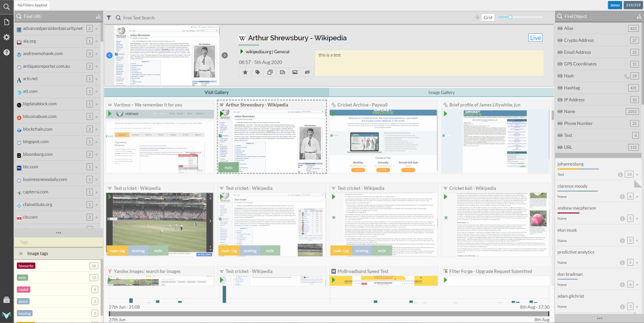Screen dimensions: 644x323
Task: Click the No Filters Applied label
Action: (x=32, y=5)
